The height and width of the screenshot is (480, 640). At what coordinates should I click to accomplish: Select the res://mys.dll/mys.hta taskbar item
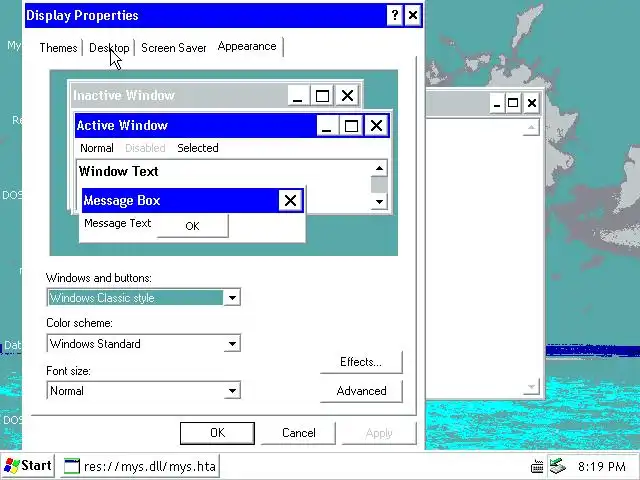coord(140,466)
